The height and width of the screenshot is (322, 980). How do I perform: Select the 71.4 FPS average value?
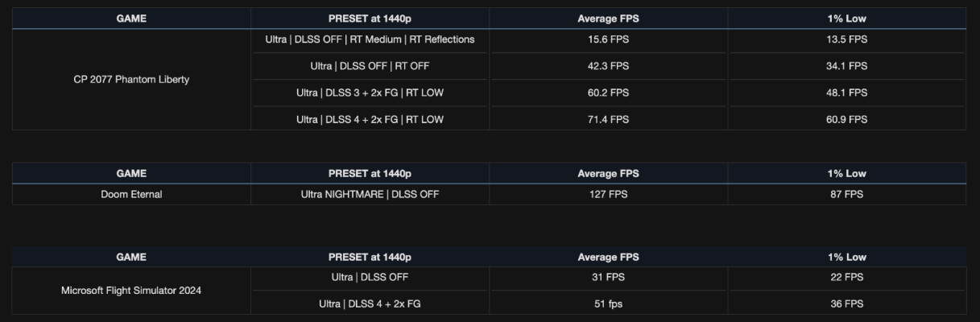tap(608, 119)
